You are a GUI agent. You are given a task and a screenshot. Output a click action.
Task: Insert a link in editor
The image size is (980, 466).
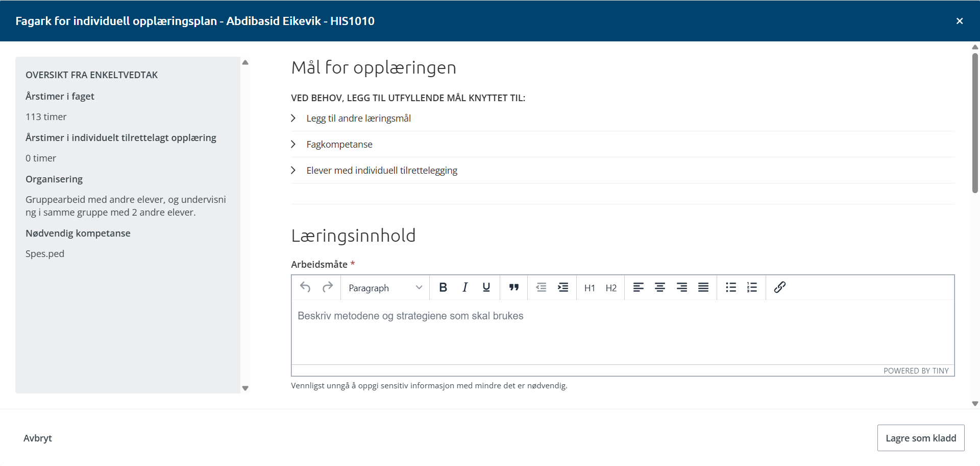click(779, 287)
